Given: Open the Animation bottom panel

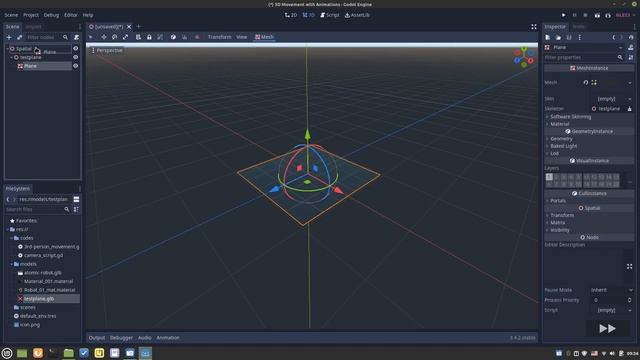Looking at the screenshot, I should point(168,338).
